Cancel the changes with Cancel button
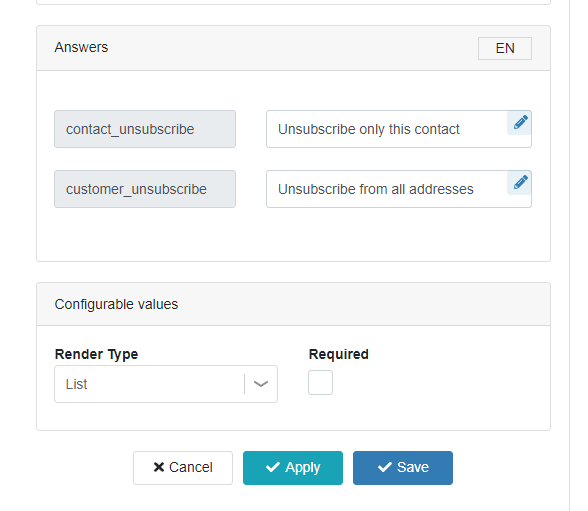This screenshot has width=588, height=511. coord(183,468)
